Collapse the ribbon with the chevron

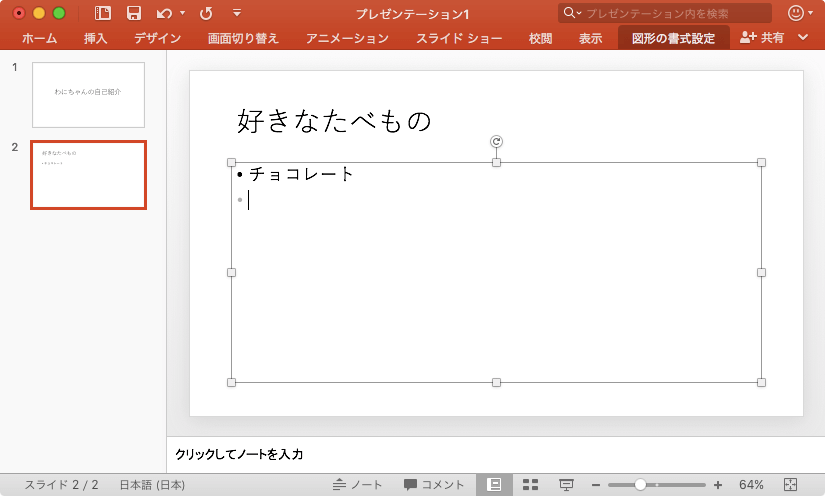[x=803, y=37]
